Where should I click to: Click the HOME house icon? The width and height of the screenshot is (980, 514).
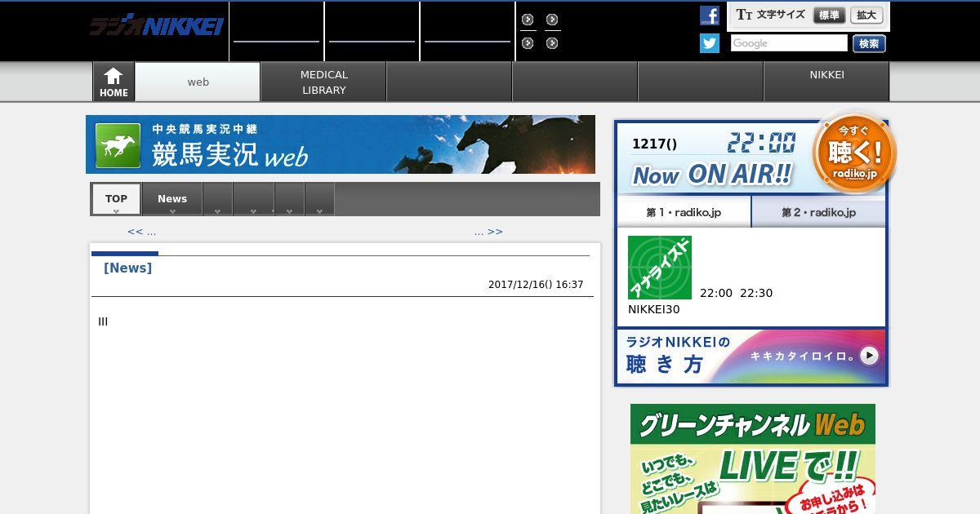[x=114, y=82]
